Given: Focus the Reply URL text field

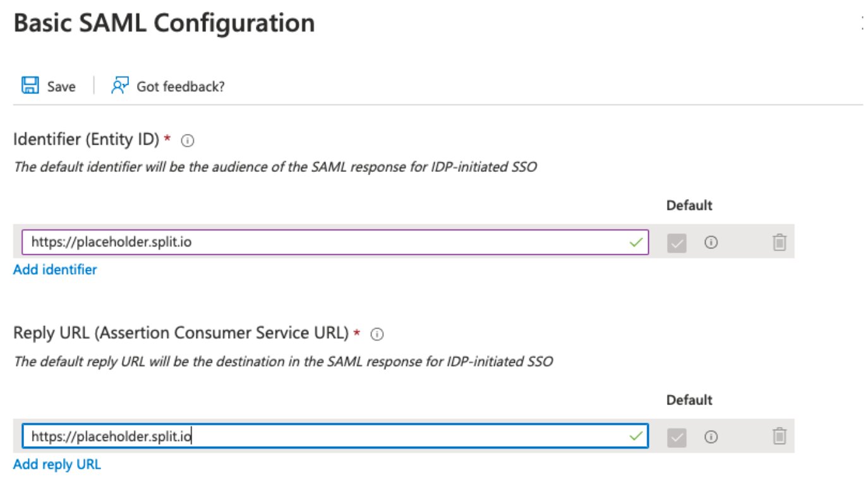Looking at the screenshot, I should (x=335, y=436).
